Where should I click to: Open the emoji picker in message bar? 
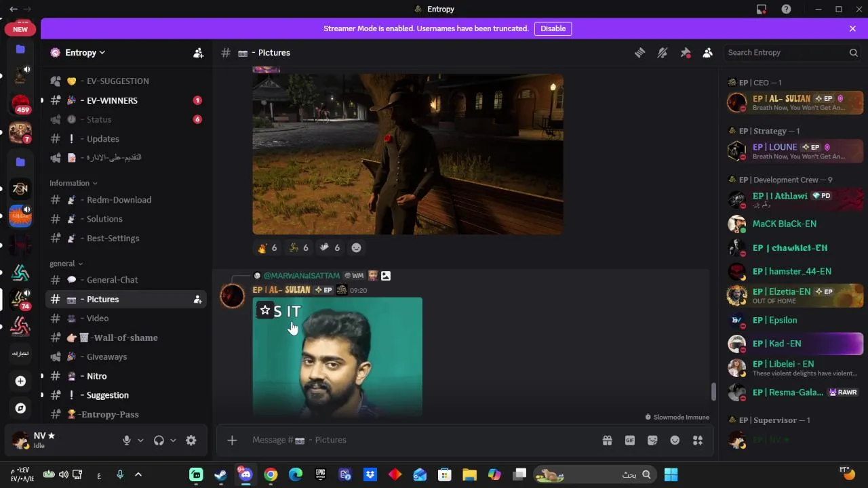(675, 441)
